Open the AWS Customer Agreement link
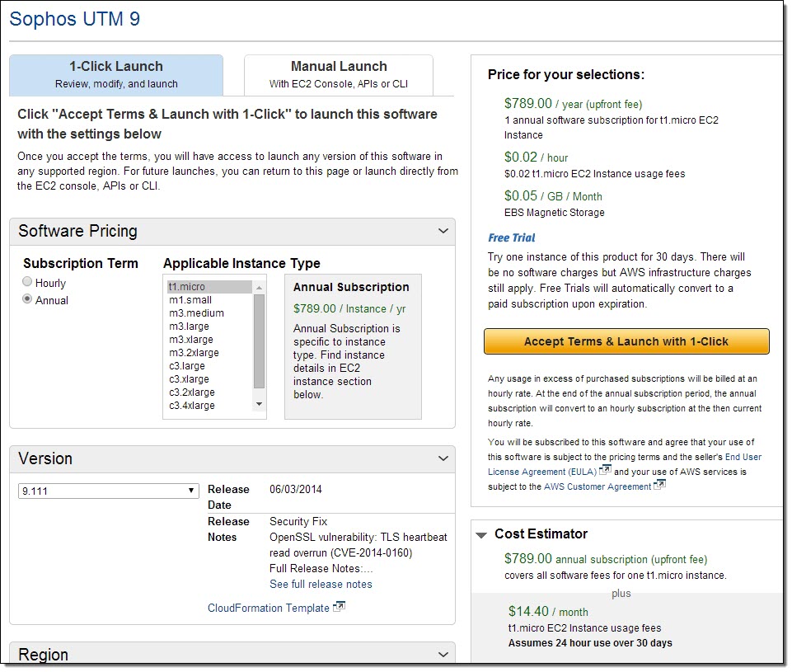 pyautogui.click(x=597, y=486)
